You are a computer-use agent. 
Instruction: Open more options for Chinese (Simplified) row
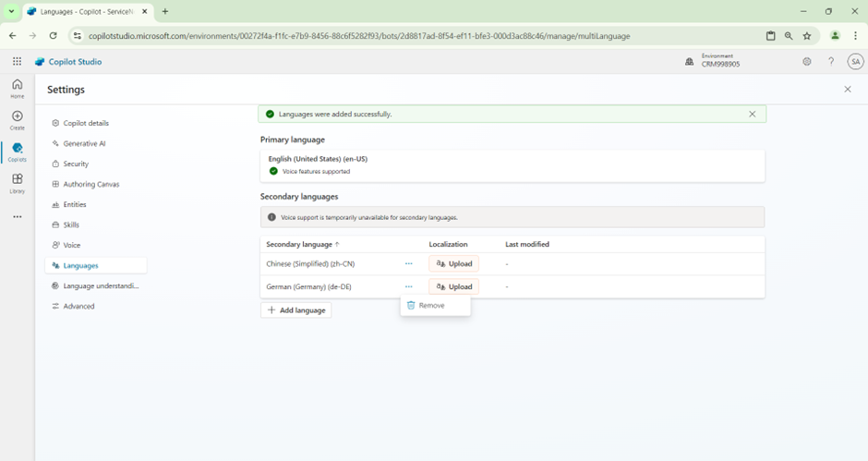click(409, 264)
